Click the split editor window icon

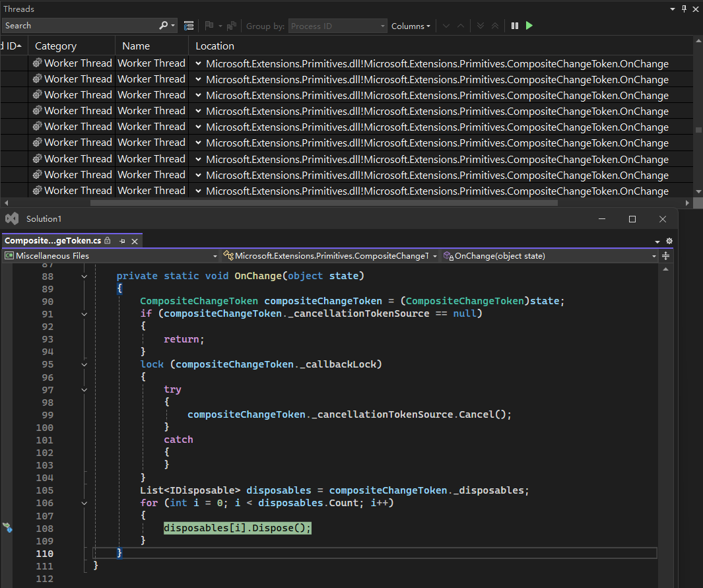click(x=666, y=256)
